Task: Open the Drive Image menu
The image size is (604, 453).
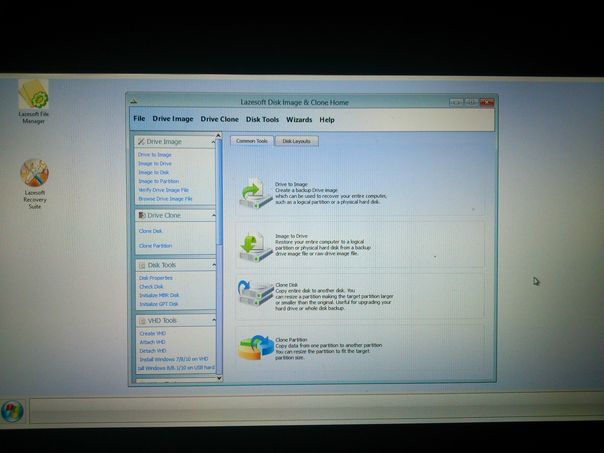Action: click(173, 119)
